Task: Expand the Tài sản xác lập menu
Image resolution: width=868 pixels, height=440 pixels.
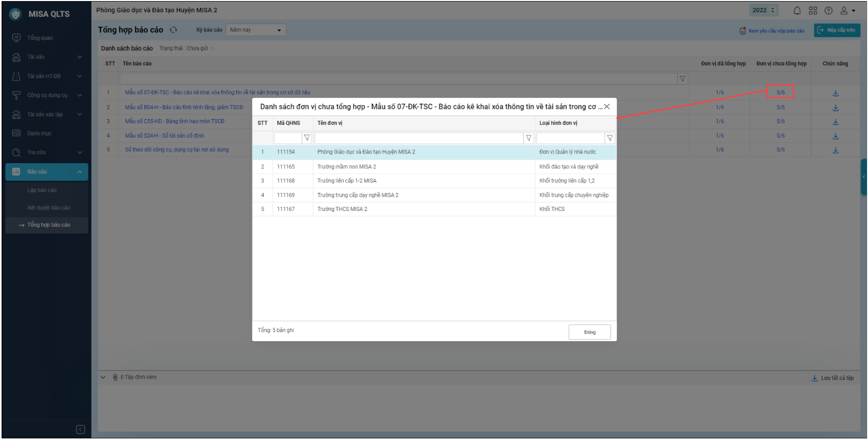Action: click(x=80, y=114)
